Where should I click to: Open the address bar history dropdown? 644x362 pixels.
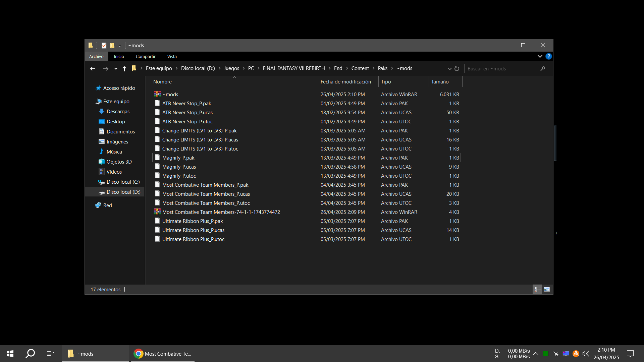click(x=449, y=69)
